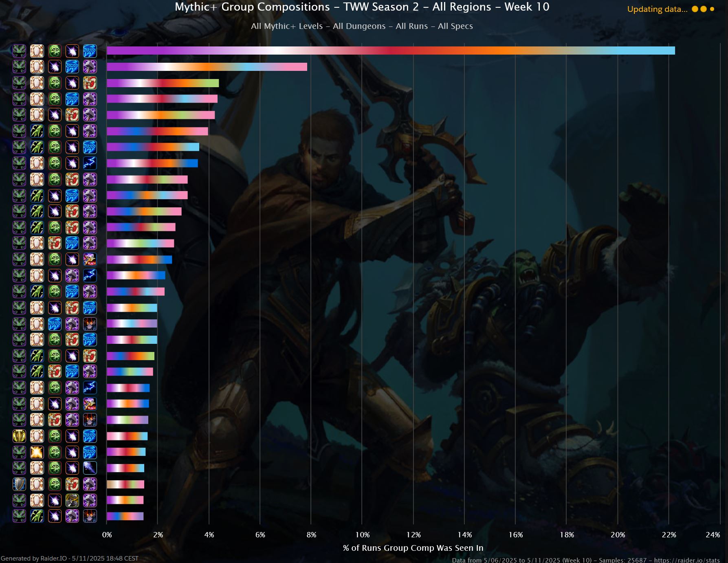728x563 pixels.
Task: Click the 6% axis label
Action: (260, 535)
